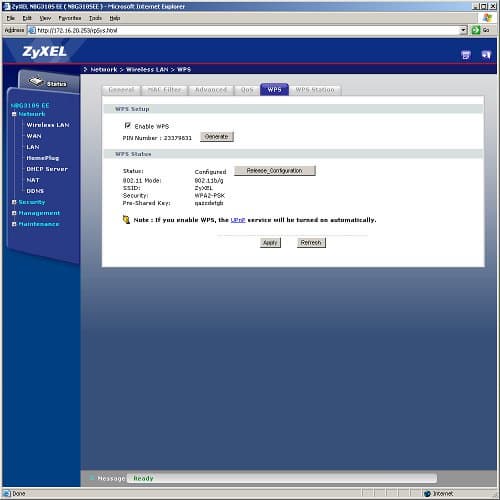The width and height of the screenshot is (500, 500).
Task: Expand the Security tree node
Action: (14, 202)
